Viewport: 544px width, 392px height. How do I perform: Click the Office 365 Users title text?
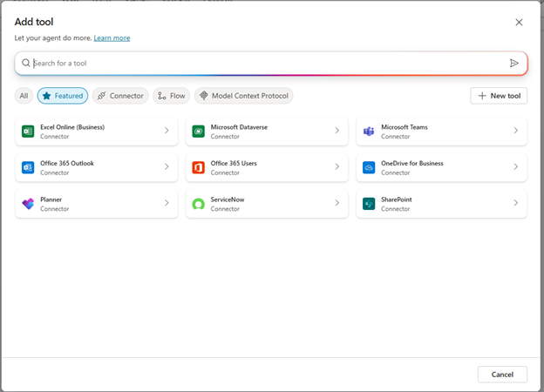coord(234,163)
